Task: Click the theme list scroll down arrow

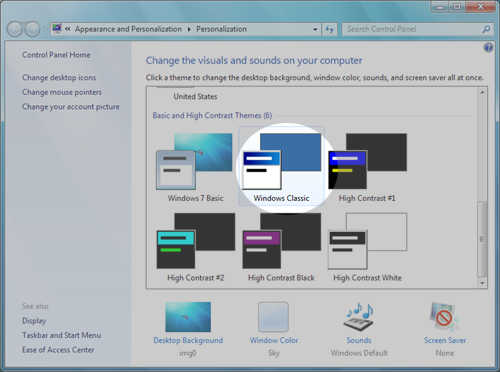Action: pyautogui.click(x=482, y=283)
